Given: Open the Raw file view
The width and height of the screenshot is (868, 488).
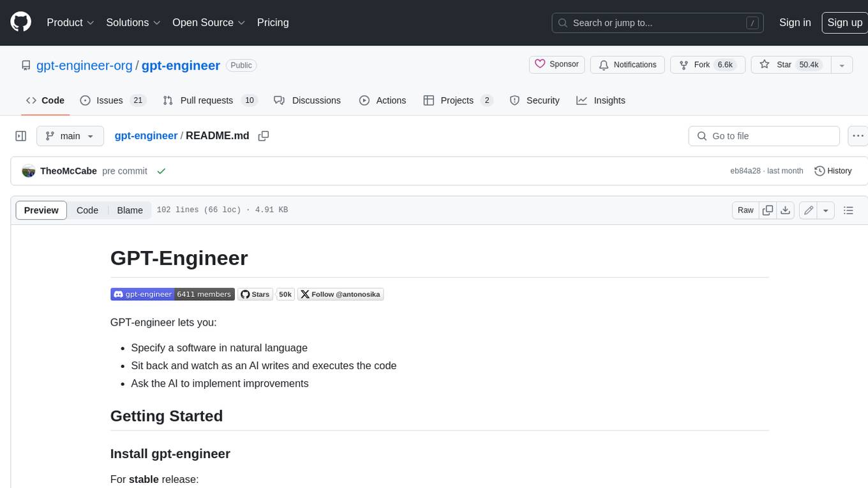Looking at the screenshot, I should (745, 210).
